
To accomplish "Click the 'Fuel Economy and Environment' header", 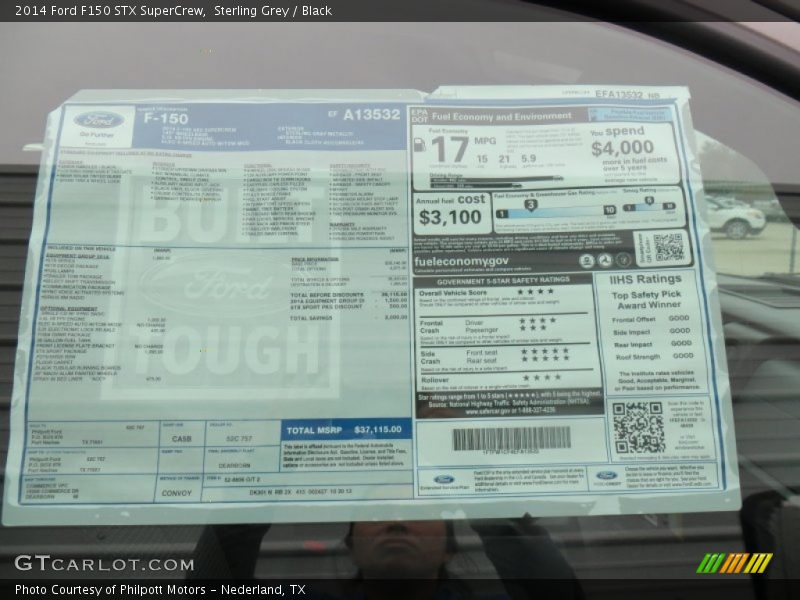I will 502,116.
